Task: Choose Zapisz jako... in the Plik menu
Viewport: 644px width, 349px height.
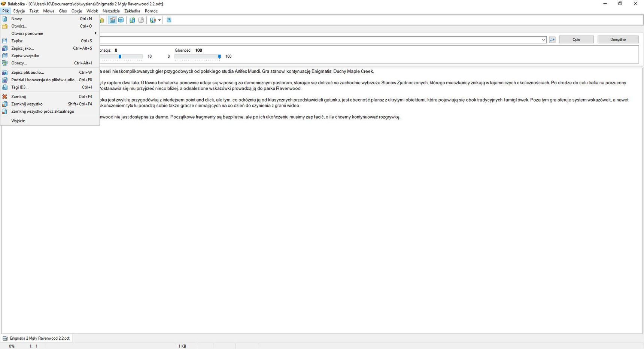Action: pyautogui.click(x=50, y=48)
